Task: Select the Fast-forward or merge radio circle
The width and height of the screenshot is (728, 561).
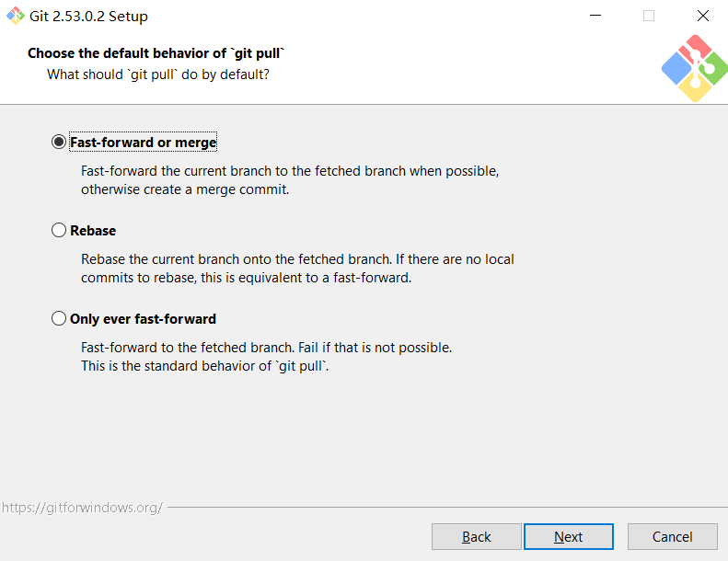Action: 60,143
